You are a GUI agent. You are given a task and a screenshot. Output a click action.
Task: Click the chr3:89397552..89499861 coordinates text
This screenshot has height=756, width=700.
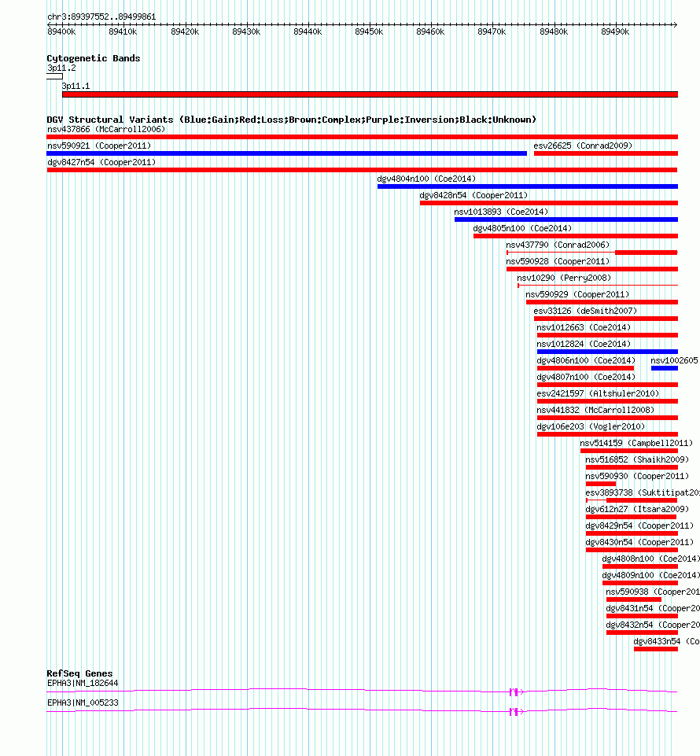point(101,17)
